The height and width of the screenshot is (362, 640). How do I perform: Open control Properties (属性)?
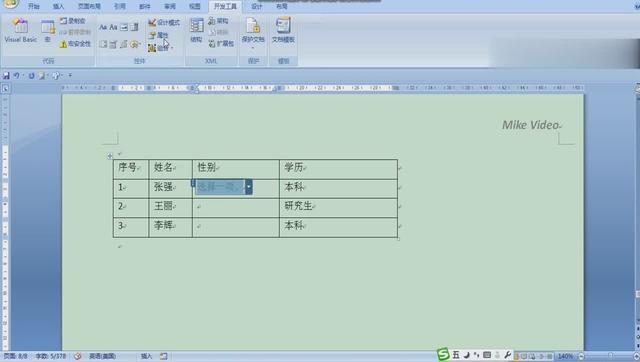pos(158,35)
